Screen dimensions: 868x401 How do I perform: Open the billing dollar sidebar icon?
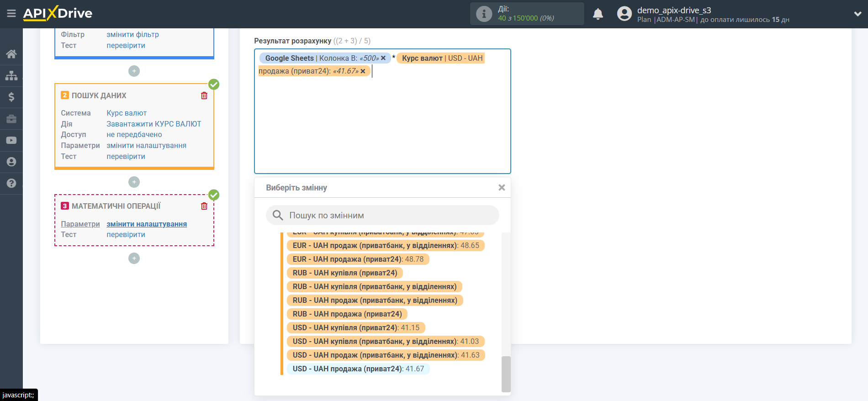pyautogui.click(x=11, y=97)
